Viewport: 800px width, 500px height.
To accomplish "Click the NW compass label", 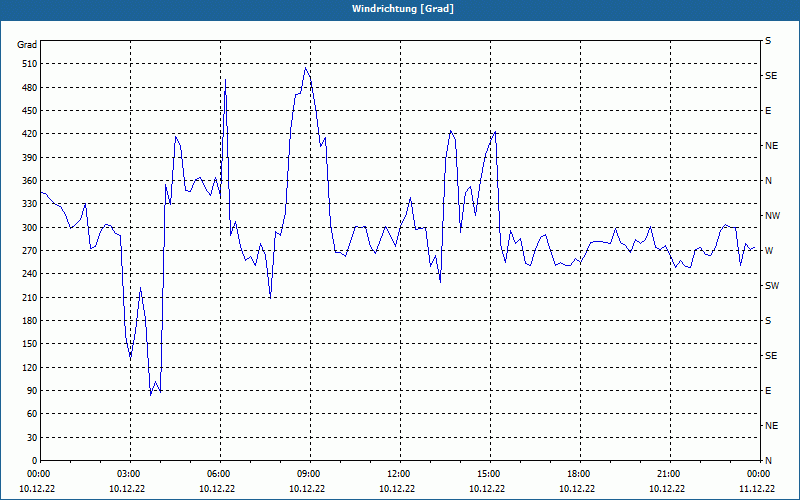I will 772,216.
